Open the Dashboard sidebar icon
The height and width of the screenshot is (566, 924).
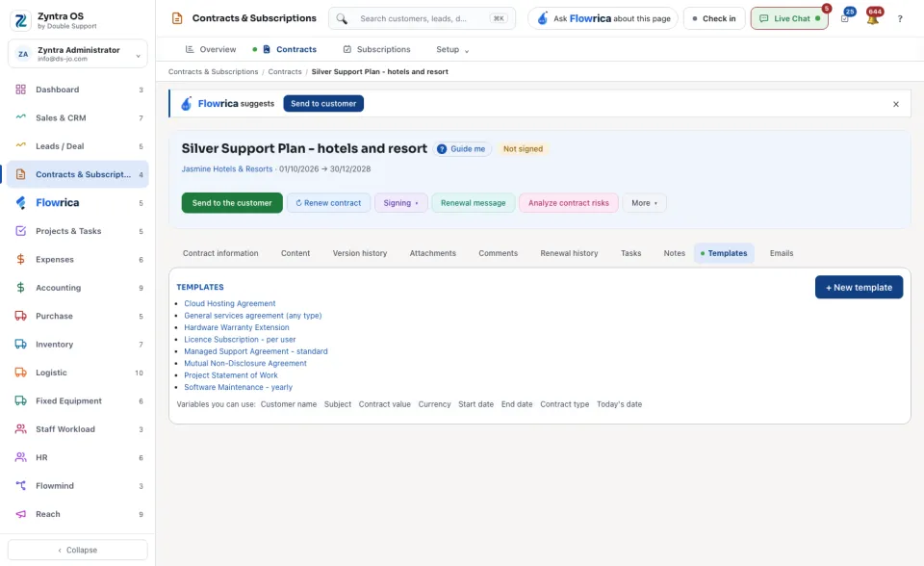pos(20,90)
